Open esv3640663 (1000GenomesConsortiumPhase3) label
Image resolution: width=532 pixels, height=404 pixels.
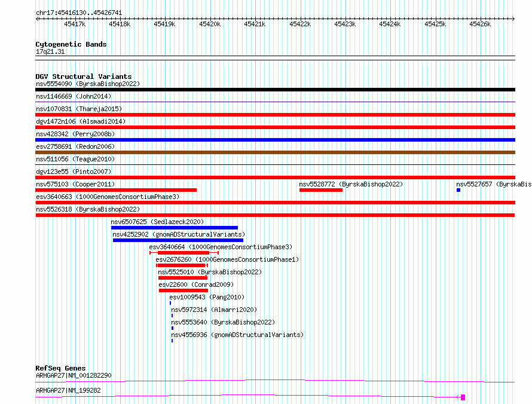point(108,197)
